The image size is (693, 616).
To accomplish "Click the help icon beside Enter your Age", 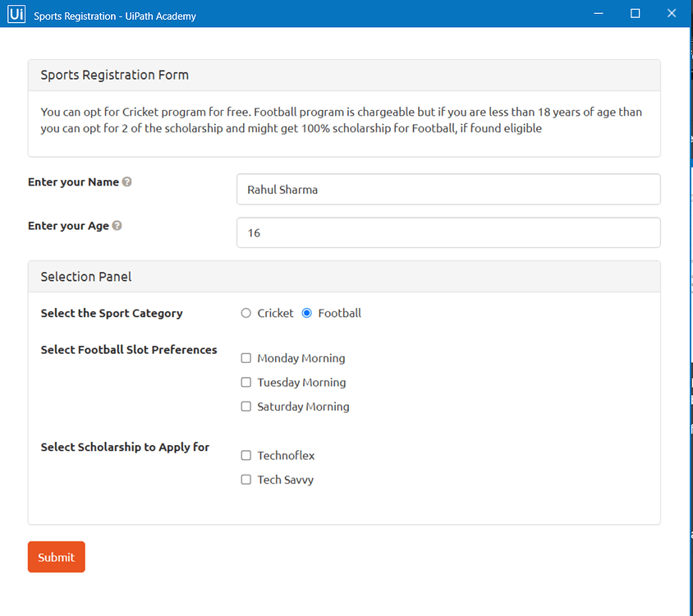I will (x=116, y=225).
